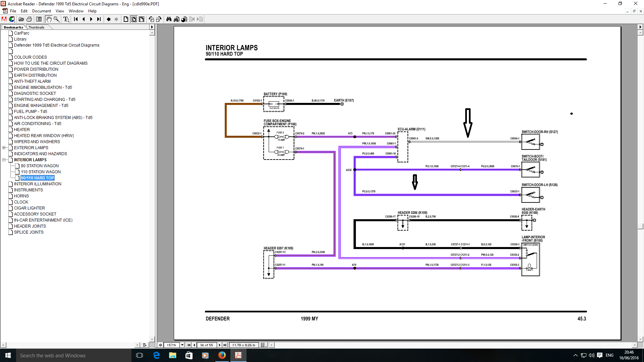The image size is (644, 362).
Task: Open Search with the binoculars-and-pages icon
Action: pyautogui.click(x=176, y=19)
